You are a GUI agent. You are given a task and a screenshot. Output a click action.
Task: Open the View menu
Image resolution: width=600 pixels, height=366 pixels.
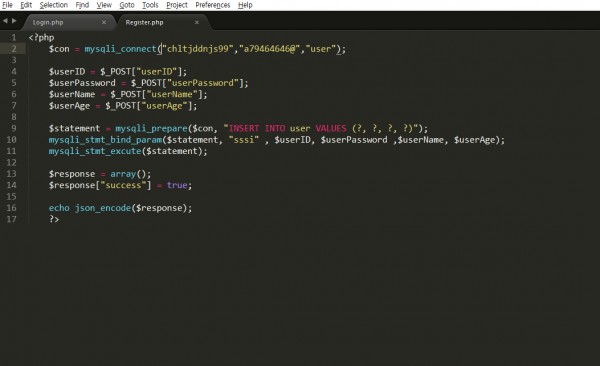click(x=104, y=5)
